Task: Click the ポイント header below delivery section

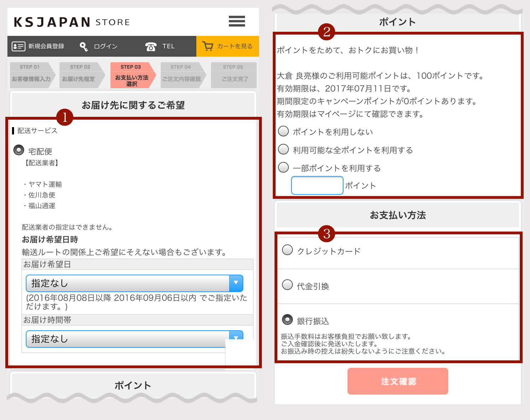Action: 133,385
